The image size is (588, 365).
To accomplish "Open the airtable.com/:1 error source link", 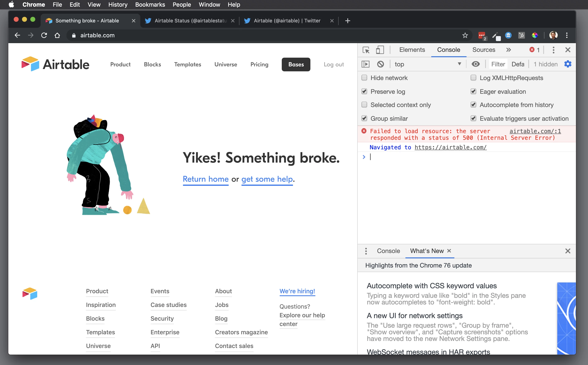I will point(535,131).
